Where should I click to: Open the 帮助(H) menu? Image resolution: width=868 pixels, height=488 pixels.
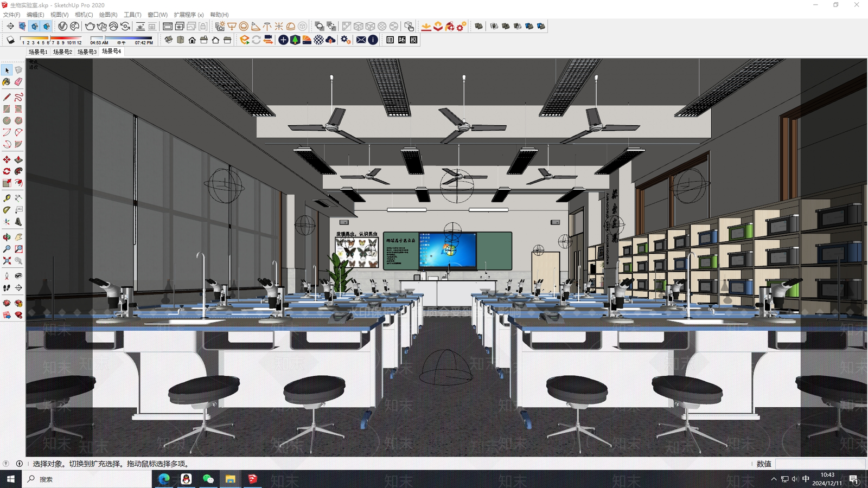[219, 15]
